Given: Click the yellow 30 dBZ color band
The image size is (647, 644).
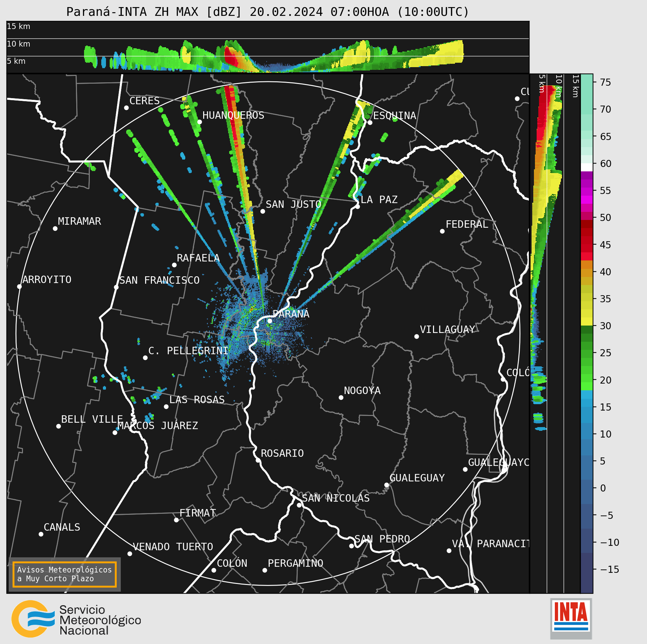Looking at the screenshot, I should 587,321.
